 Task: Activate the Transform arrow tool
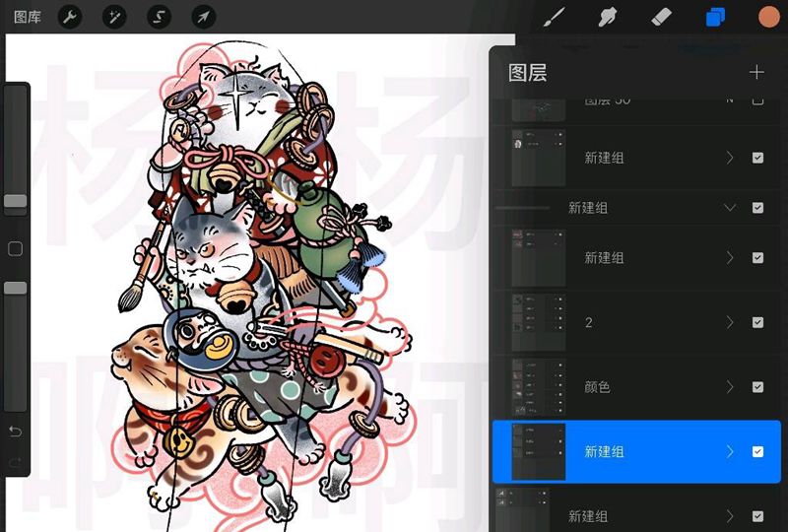[x=203, y=17]
